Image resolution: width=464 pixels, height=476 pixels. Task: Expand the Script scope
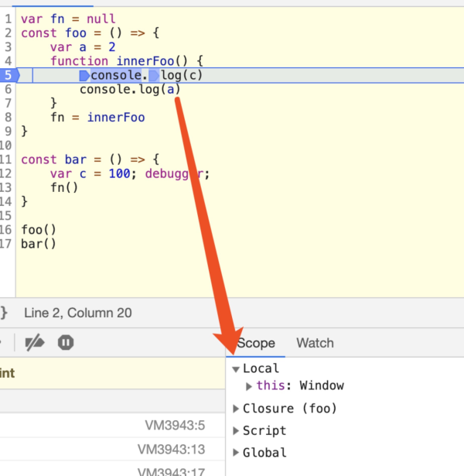(236, 431)
